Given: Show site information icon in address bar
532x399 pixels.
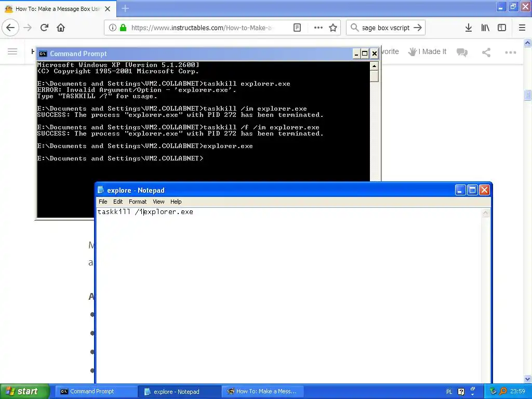Looking at the screenshot, I should click(113, 28).
